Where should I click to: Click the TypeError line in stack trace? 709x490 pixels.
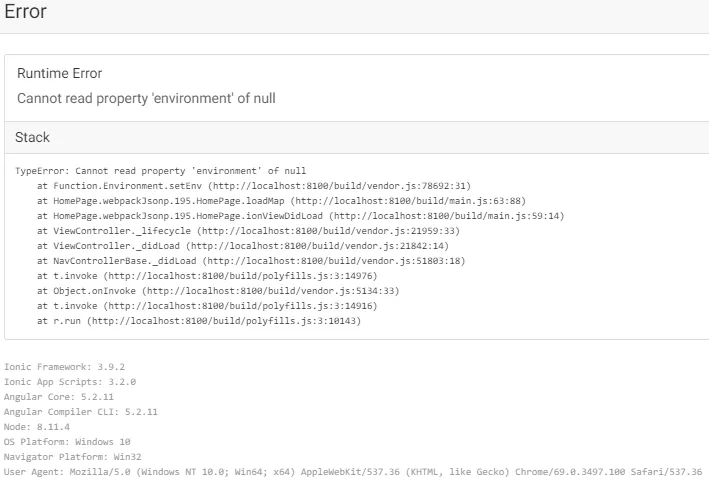click(161, 171)
